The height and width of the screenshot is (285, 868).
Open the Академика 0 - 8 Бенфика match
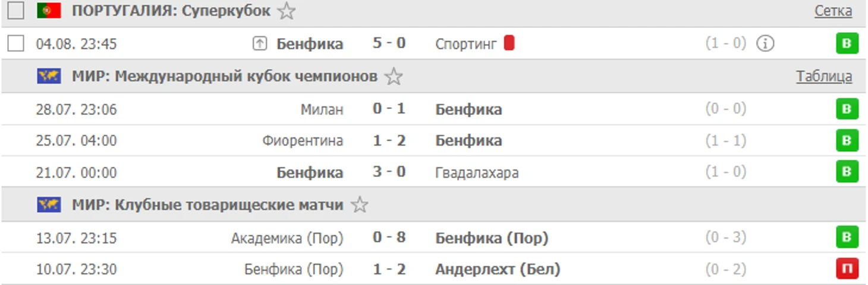(389, 238)
